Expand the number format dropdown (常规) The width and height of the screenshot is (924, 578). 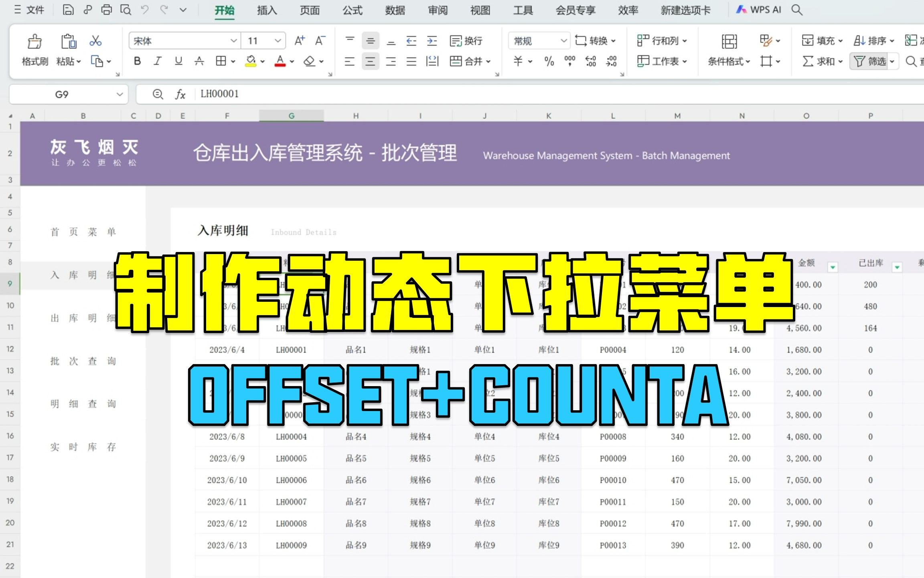563,41
